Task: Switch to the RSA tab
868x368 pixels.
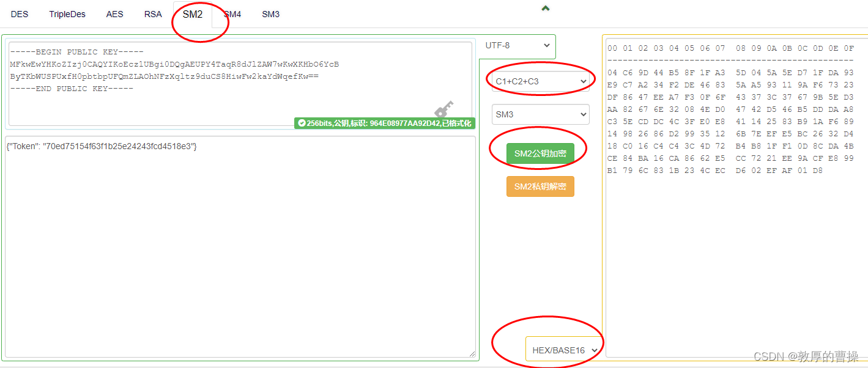Action: point(152,13)
